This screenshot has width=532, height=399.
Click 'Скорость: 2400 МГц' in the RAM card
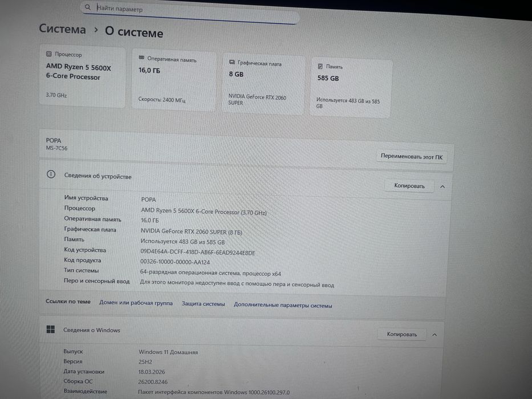(162, 100)
